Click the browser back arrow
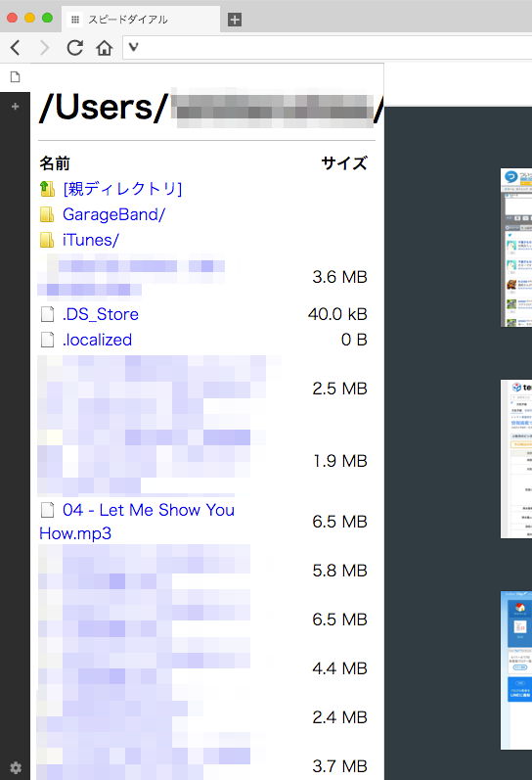This screenshot has height=780, width=532. [x=16, y=48]
